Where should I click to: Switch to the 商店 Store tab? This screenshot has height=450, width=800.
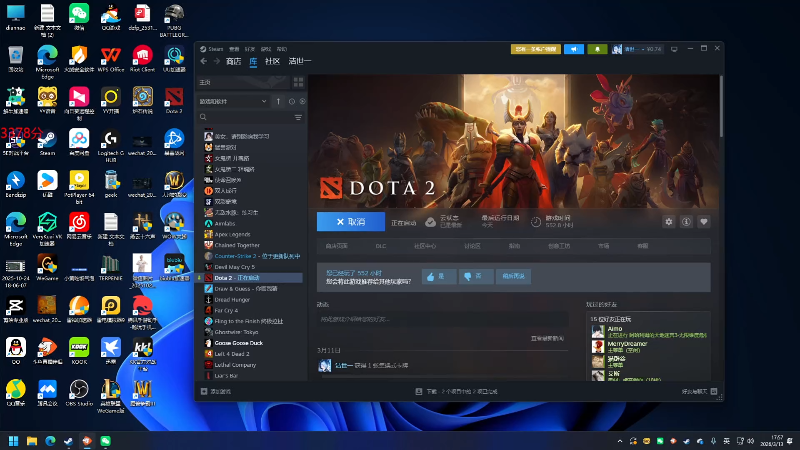pos(234,61)
